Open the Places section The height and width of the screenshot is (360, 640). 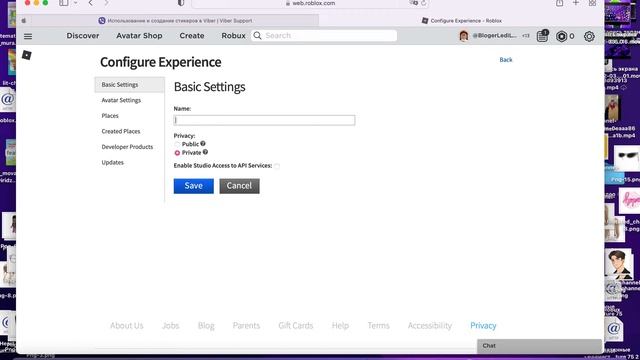pyautogui.click(x=129, y=116)
